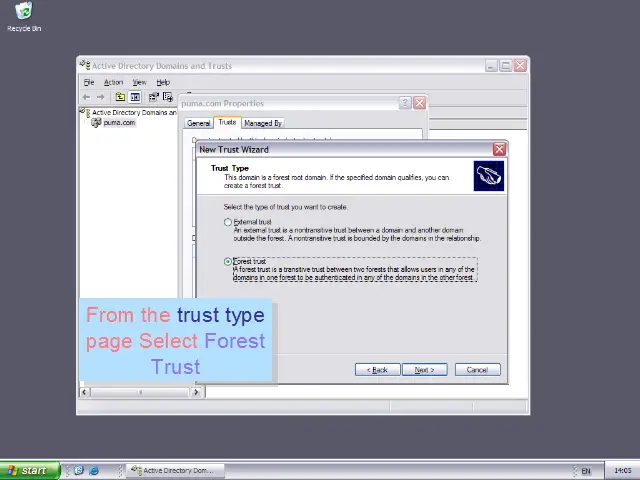Screen dimensions: 640x480
Task: Click the first quick launch icon next to Start
Action: tap(79, 470)
